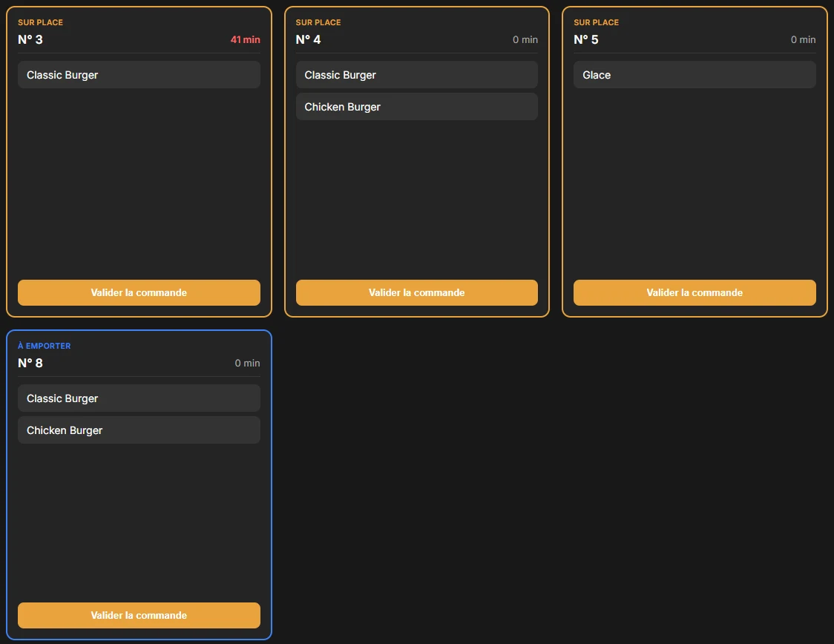Select Chicken Burger in order N° 8
Viewport: 834px width, 644px height.
(x=139, y=430)
